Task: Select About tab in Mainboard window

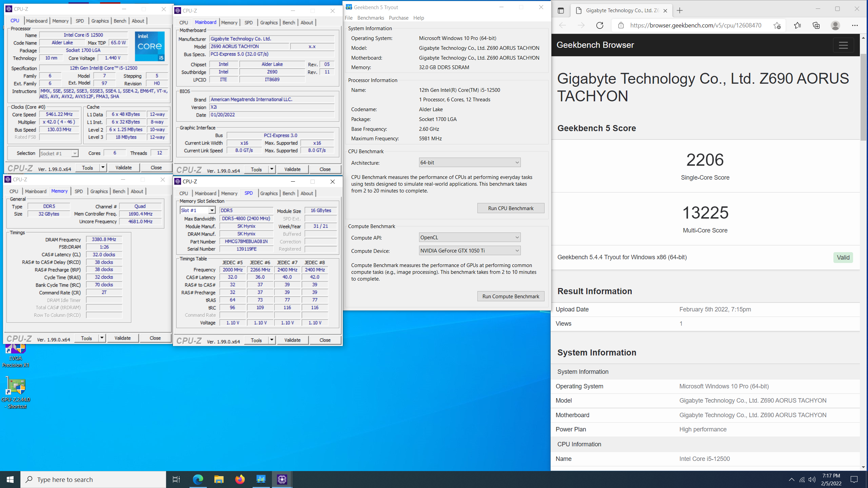Action: tap(307, 22)
